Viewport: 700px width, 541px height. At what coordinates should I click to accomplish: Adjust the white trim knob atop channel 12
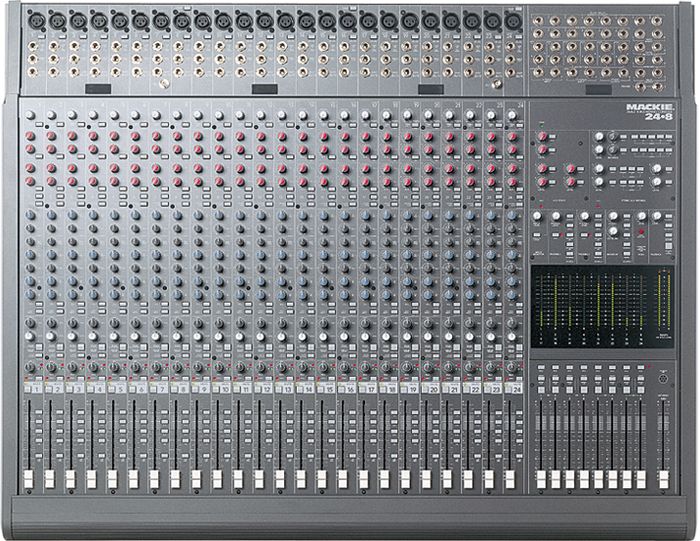pyautogui.click(x=260, y=115)
